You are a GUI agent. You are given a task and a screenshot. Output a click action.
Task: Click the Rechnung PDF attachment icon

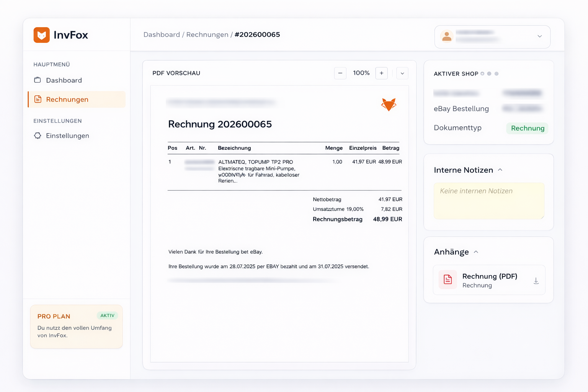447,280
